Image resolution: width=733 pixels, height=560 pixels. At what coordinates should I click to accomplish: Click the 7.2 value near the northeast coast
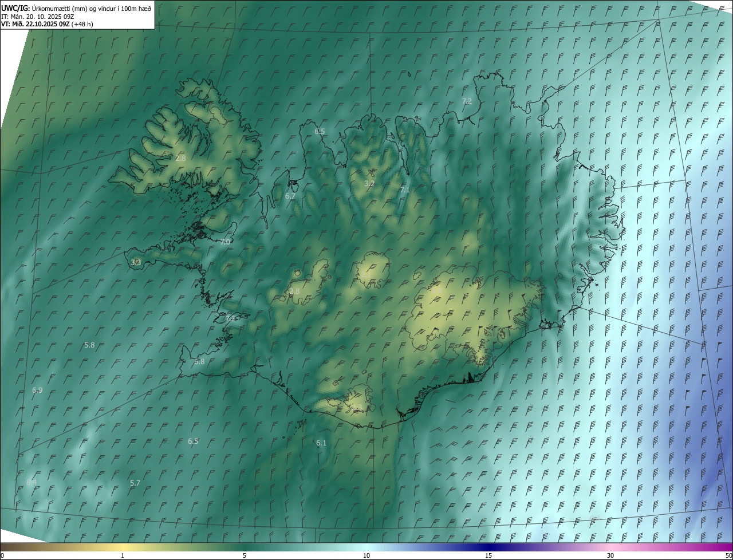coord(467,101)
